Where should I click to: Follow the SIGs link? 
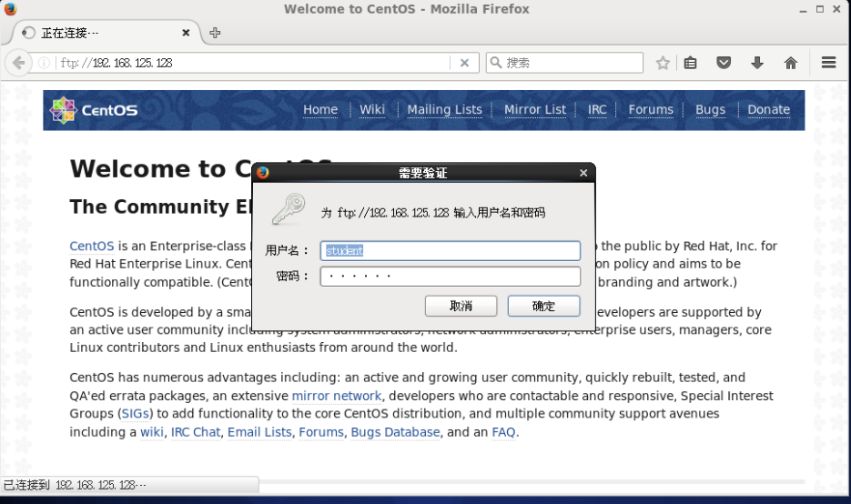click(x=135, y=413)
